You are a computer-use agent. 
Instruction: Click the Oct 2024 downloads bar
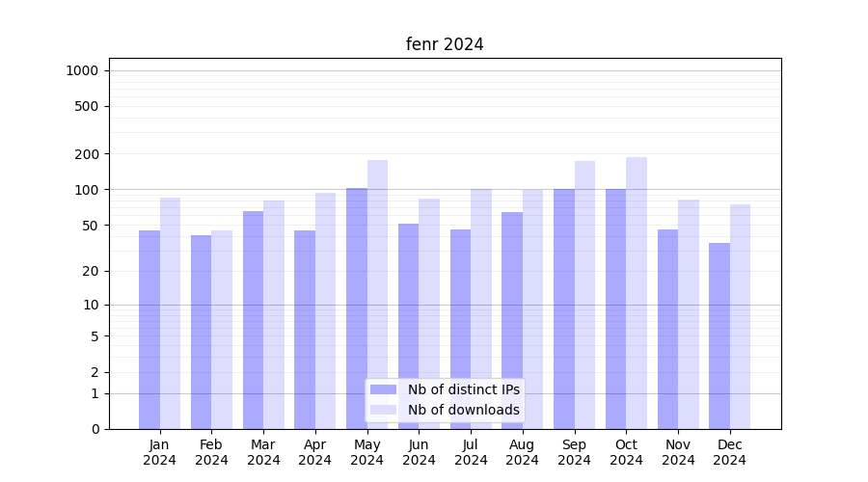click(637, 289)
